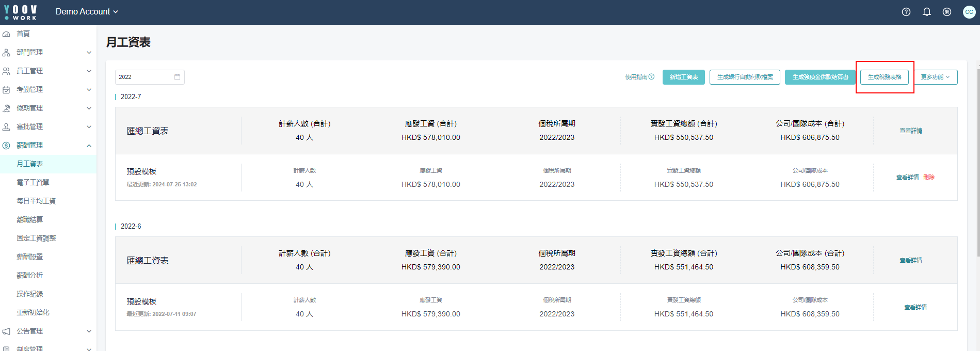
Task: Click the 2022 year input field
Action: [x=150, y=77]
